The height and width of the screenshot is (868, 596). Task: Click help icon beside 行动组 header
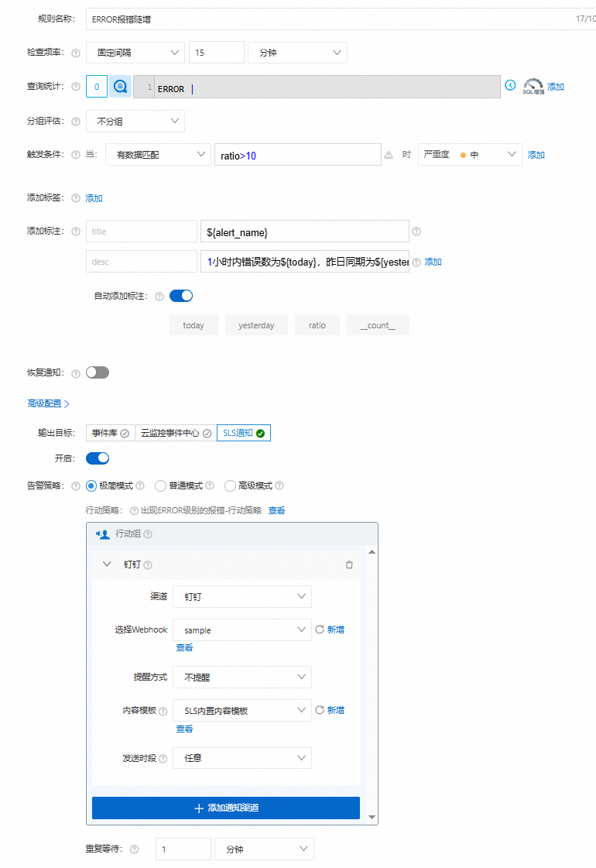[147, 534]
